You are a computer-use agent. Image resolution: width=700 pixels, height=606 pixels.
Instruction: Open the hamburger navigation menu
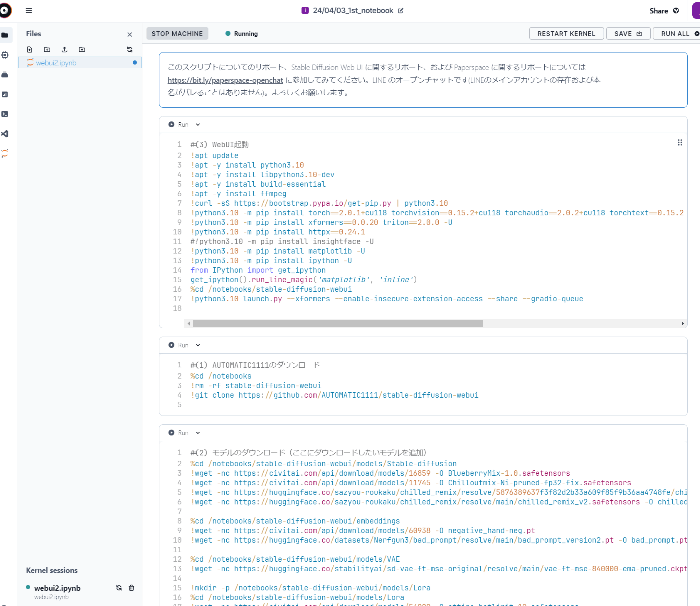point(29,10)
